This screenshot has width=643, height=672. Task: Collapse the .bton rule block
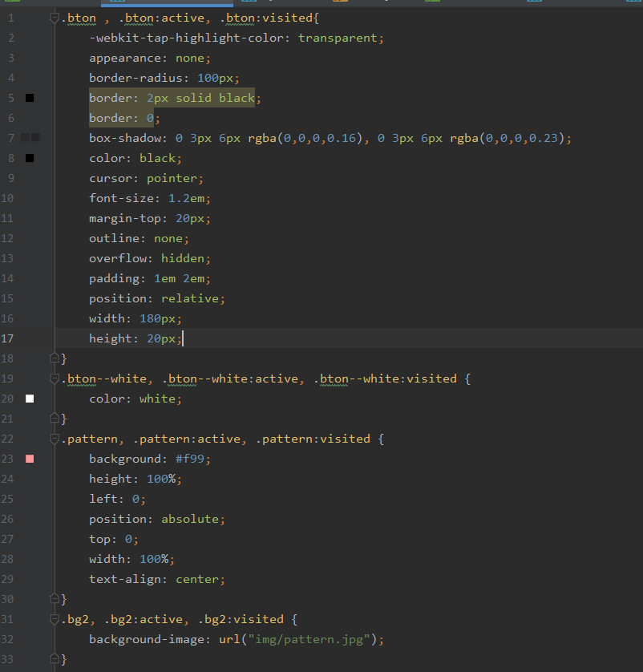pyautogui.click(x=55, y=18)
